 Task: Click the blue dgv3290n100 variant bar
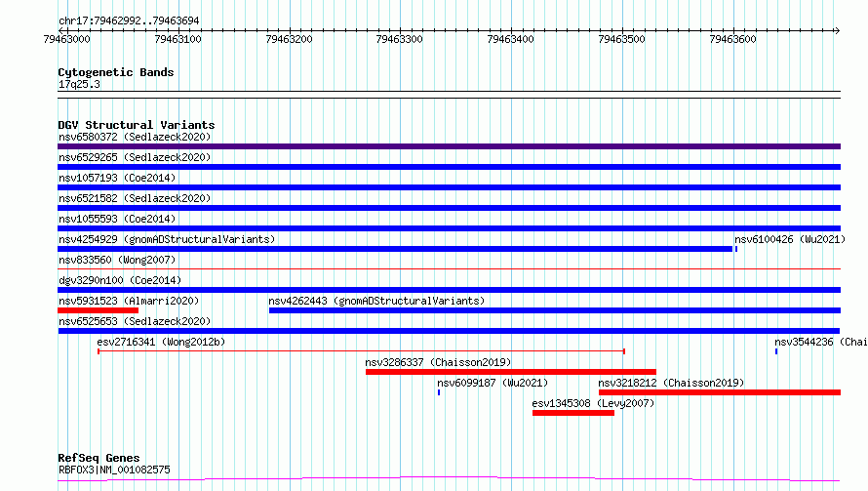[449, 290]
